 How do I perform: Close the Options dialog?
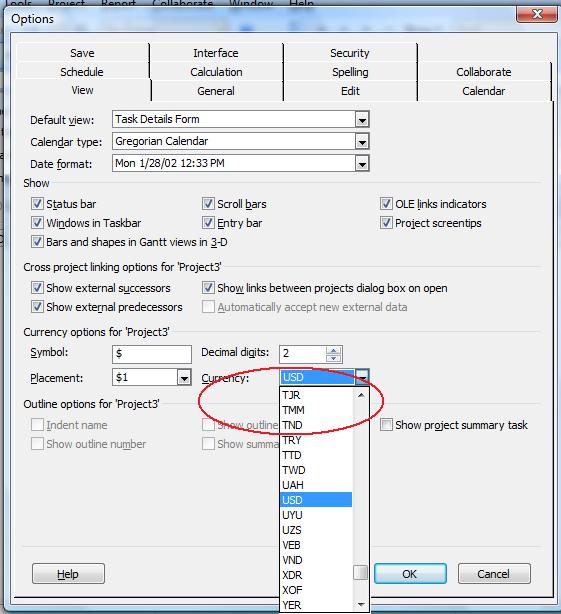point(537,14)
